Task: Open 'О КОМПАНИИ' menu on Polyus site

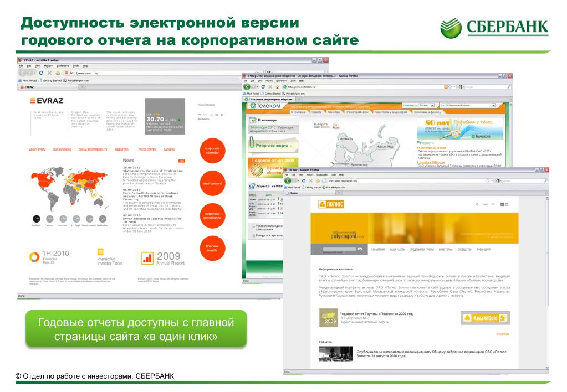Action: (377, 249)
